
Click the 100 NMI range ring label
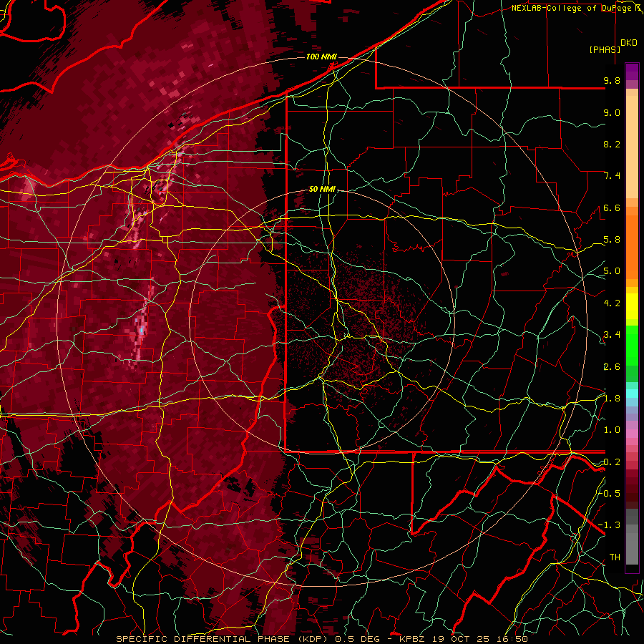(x=321, y=57)
